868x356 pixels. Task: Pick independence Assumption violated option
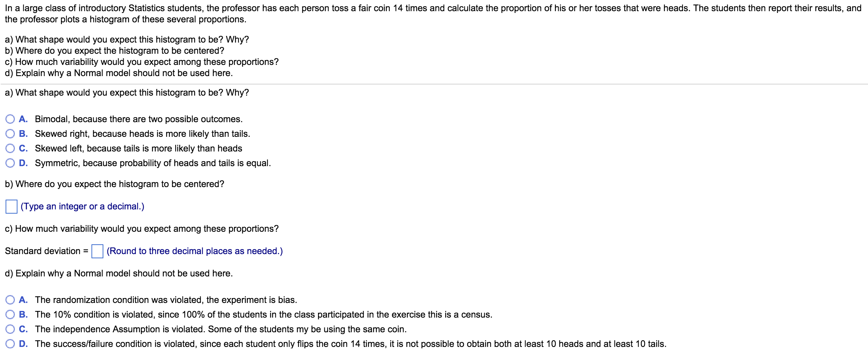pyautogui.click(x=10, y=329)
